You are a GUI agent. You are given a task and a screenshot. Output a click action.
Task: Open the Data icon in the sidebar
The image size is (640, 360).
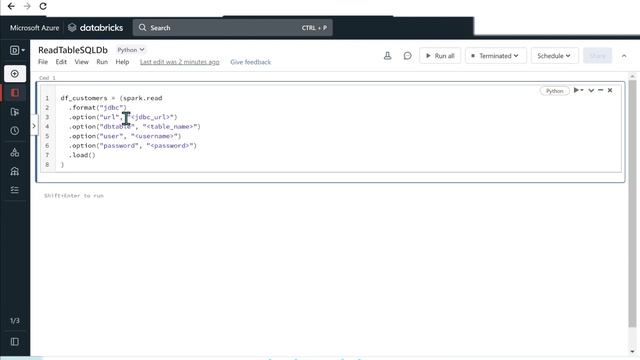pyautogui.click(x=15, y=153)
